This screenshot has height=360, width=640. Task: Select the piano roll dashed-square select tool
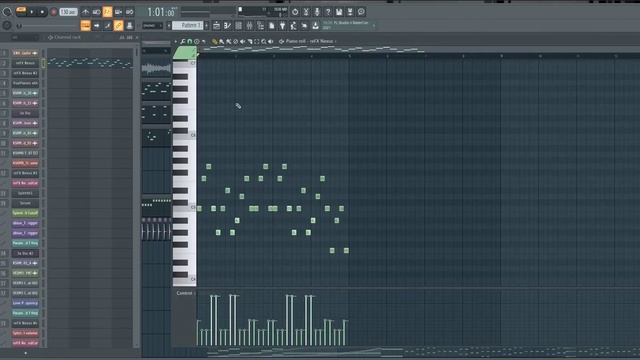[256, 41]
